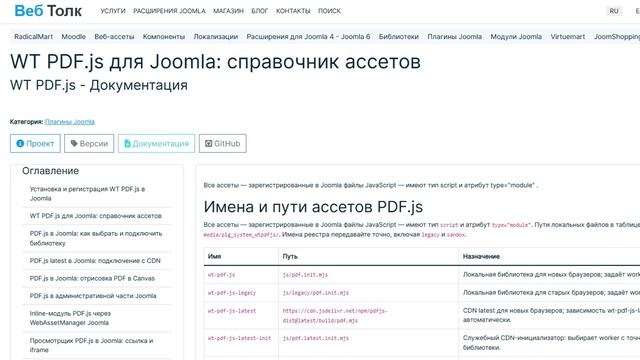Open Просмотрщик PDF.js в Joomla: ссылка и iframe
The height and width of the screenshot is (360, 640).
point(91,345)
